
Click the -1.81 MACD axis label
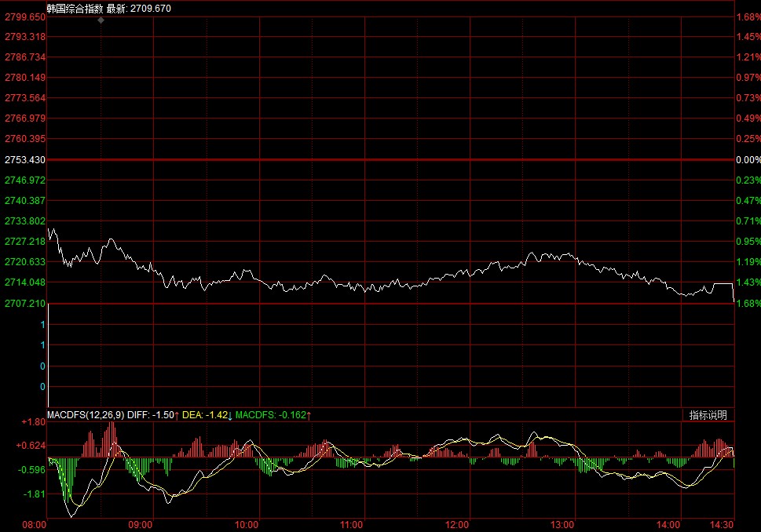pos(34,494)
